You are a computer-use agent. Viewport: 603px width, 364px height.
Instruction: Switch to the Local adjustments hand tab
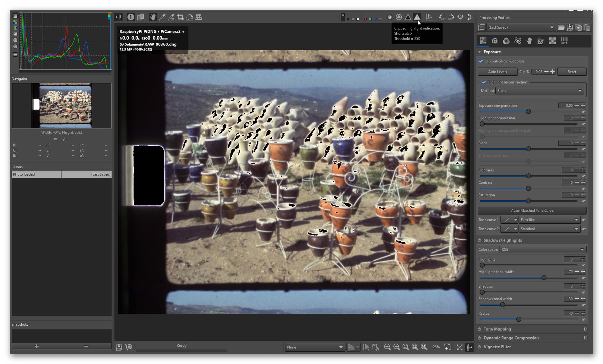529,41
